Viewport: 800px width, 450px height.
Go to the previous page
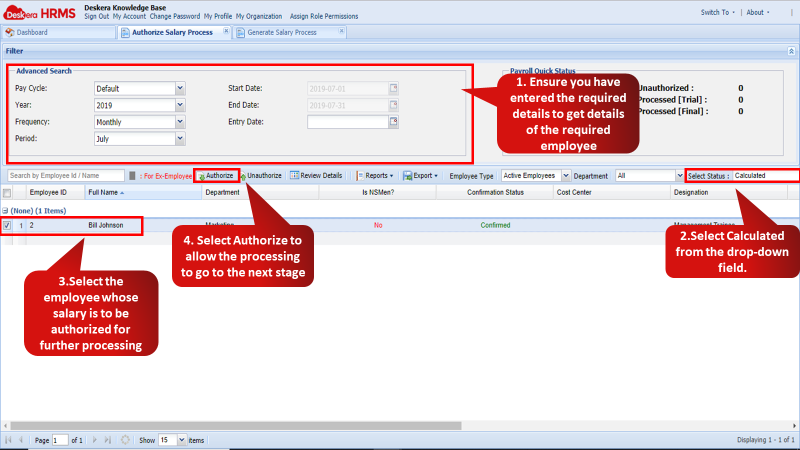pos(21,439)
